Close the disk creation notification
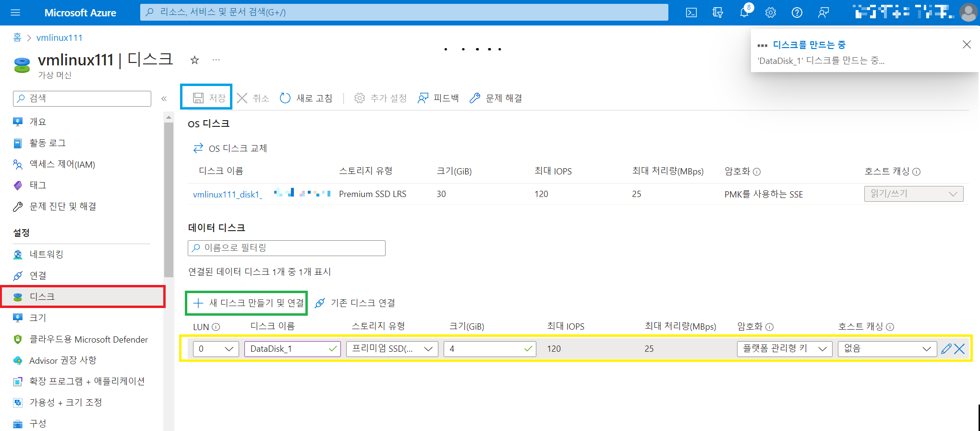The image size is (980, 431). click(x=967, y=45)
